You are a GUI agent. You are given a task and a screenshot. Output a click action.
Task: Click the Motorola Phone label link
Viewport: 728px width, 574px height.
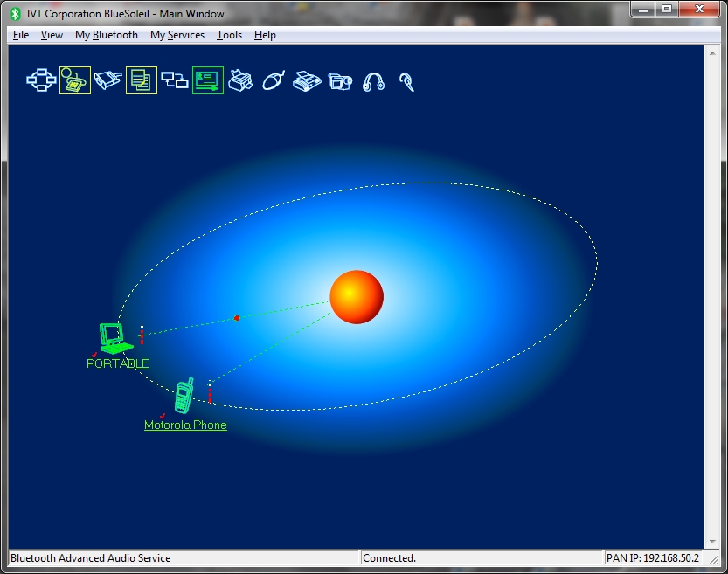[x=185, y=425]
